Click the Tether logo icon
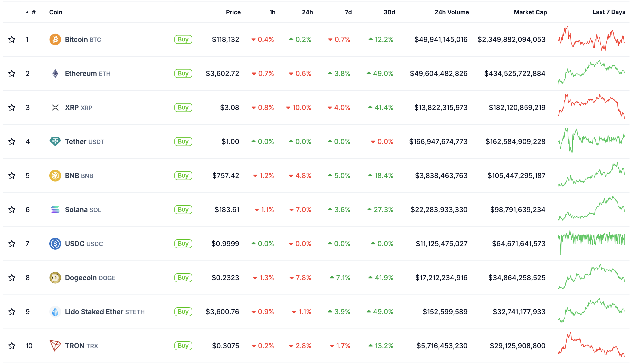 55,142
